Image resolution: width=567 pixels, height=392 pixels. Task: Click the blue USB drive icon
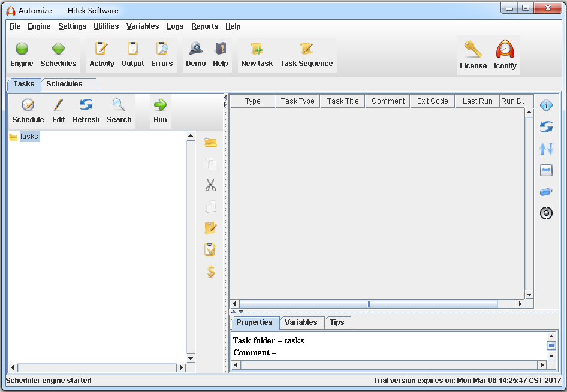pyautogui.click(x=546, y=192)
